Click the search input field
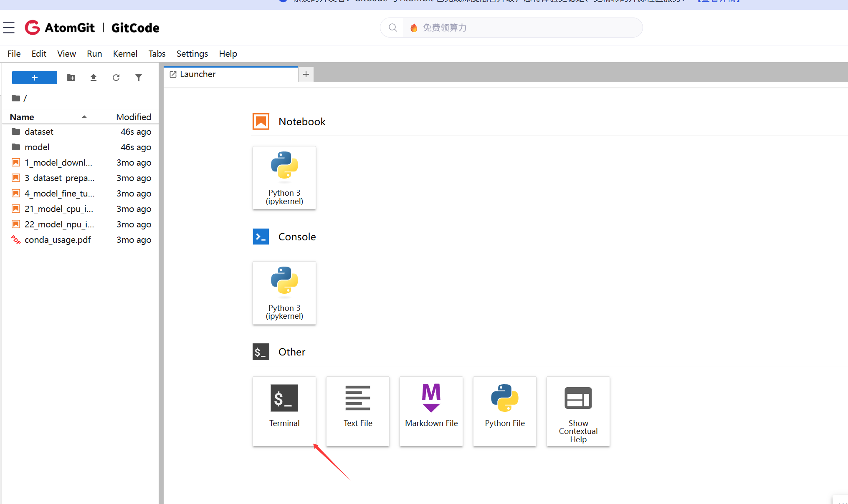848x504 pixels. (x=522, y=28)
